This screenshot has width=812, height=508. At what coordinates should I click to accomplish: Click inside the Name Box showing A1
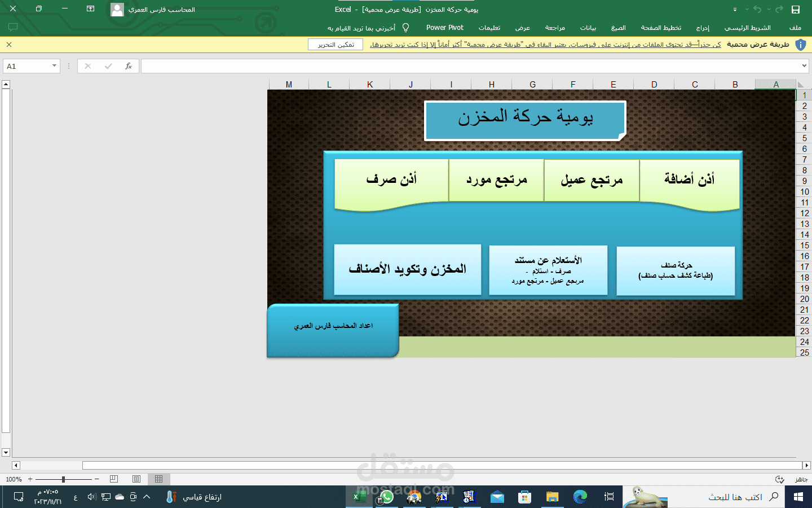click(x=27, y=66)
